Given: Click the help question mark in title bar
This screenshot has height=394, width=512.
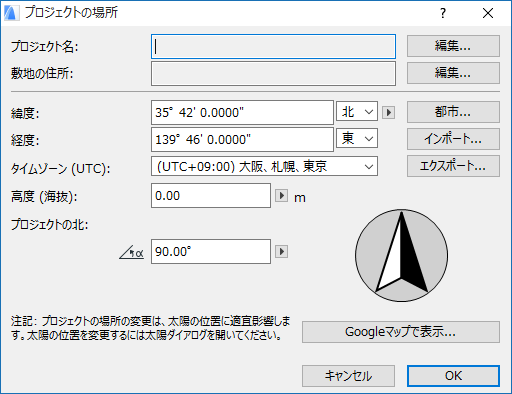Looking at the screenshot, I should point(443,13).
